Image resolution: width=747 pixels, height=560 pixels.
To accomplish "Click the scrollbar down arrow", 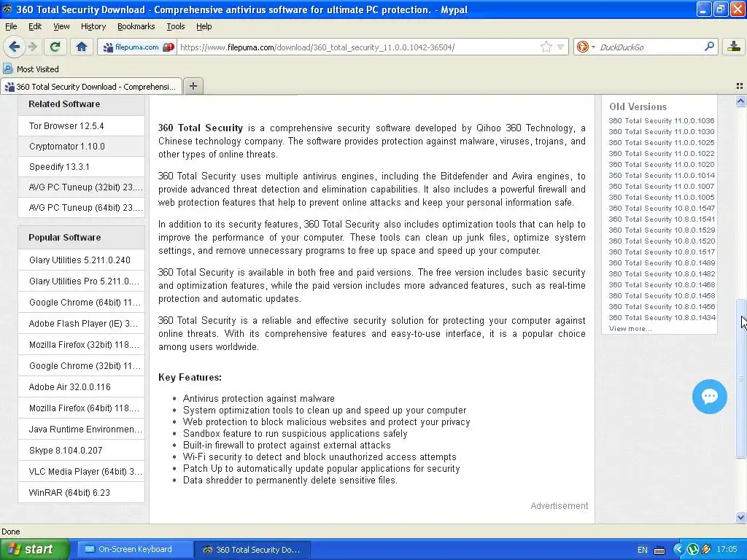I will pos(740,517).
